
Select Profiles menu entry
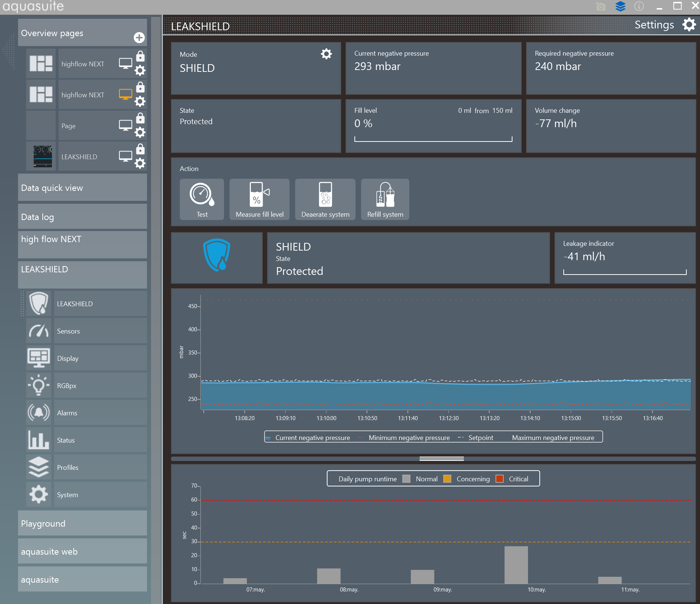(100, 467)
